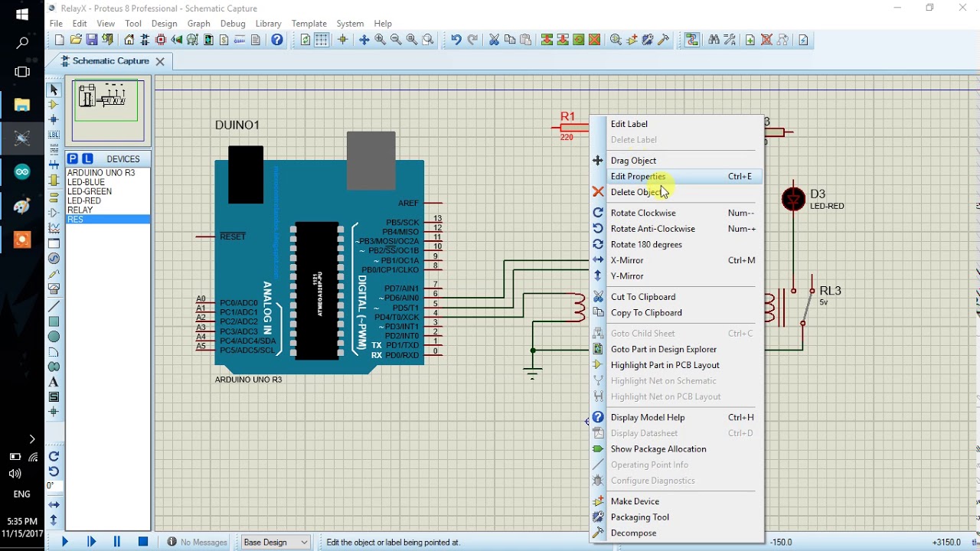
Task: Click the scissors Cut icon in the toolbar
Action: click(494, 40)
